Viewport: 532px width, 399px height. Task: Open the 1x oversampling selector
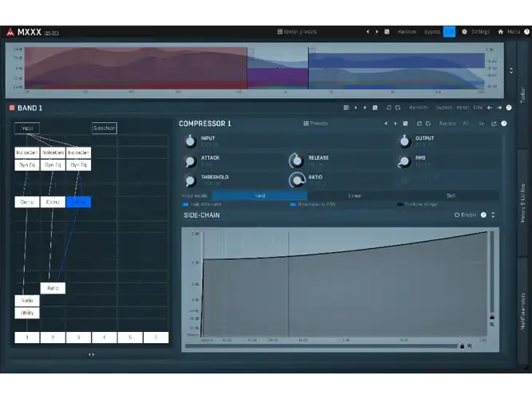(482, 124)
